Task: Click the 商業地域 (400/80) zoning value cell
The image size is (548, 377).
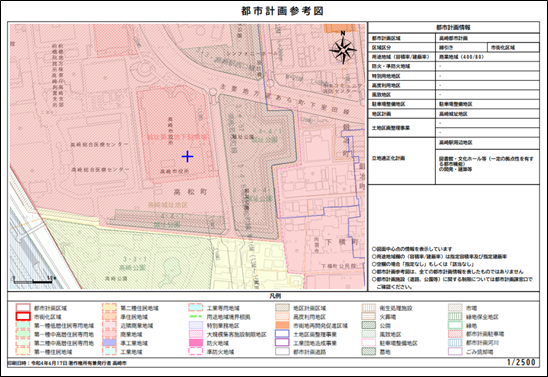Action: tap(487, 57)
